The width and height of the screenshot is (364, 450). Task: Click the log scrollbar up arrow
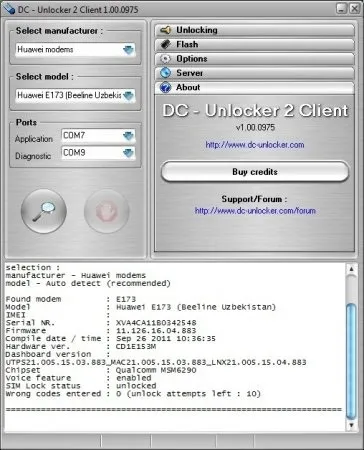351,269
